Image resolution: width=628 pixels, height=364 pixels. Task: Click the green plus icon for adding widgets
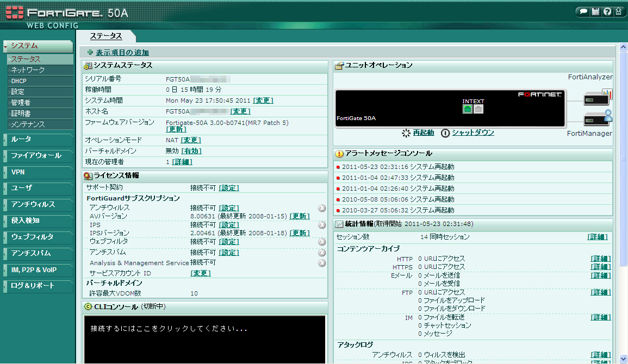pyautogui.click(x=90, y=52)
